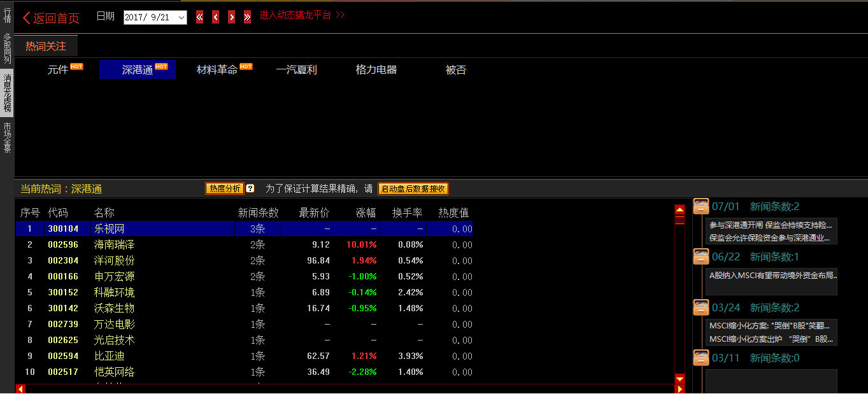This screenshot has width=868, height=394.
Task: Click the help question mark beside 热度分析
Action: coord(250,188)
